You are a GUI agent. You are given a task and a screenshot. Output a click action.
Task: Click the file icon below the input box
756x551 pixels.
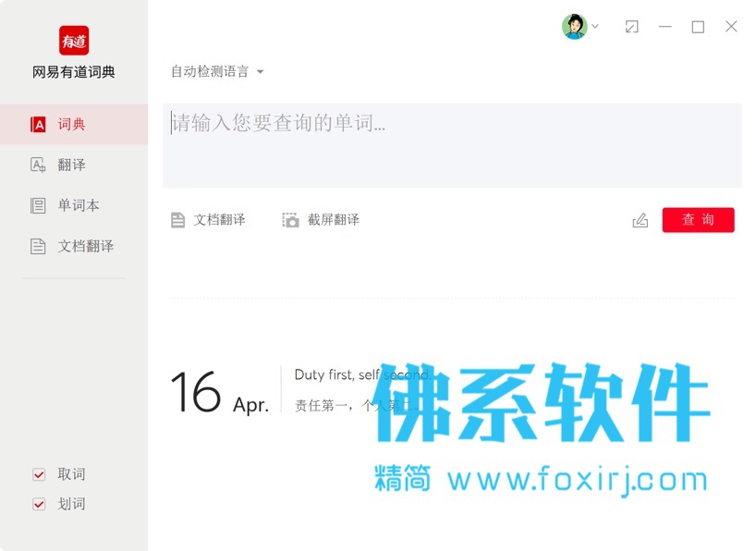(x=178, y=220)
